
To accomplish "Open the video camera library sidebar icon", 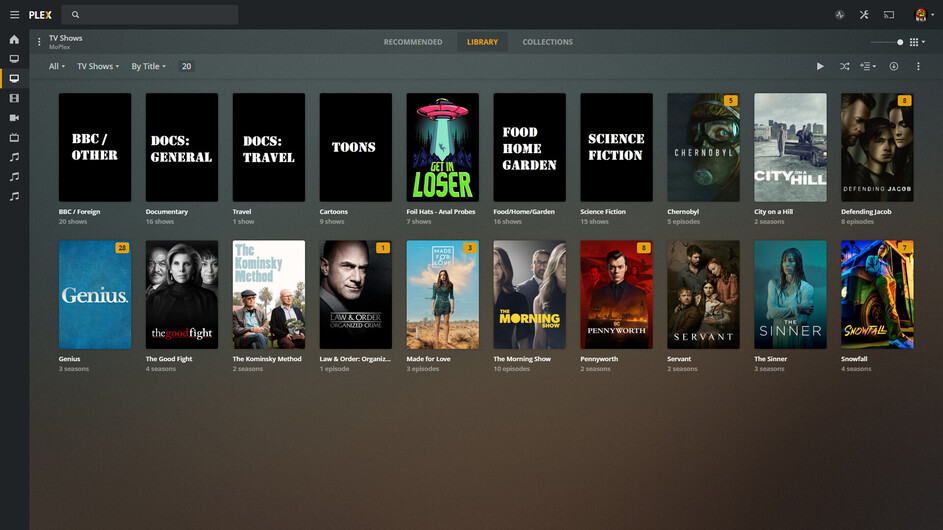I will click(14, 118).
